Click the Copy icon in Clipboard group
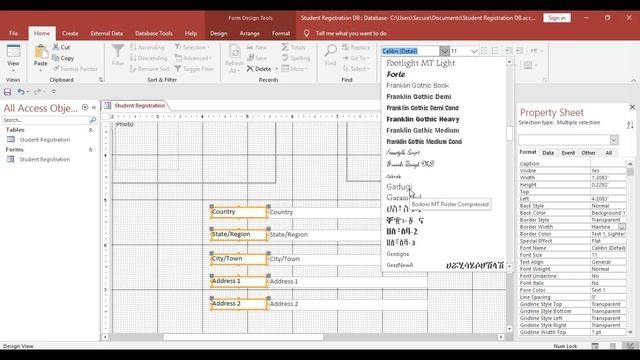Screen dimensions: 640x360 [56, 58]
